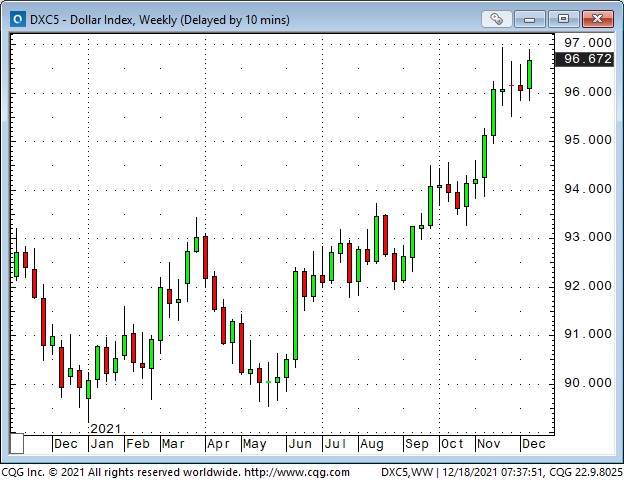Click the http://www.cqg.com link text
The image size is (624, 480).
(296, 472)
